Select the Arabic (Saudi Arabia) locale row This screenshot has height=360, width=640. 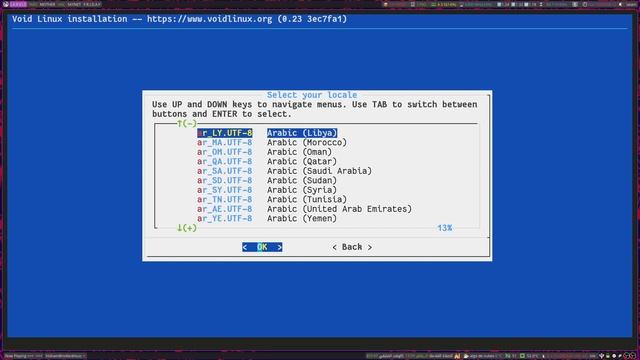pos(284,171)
